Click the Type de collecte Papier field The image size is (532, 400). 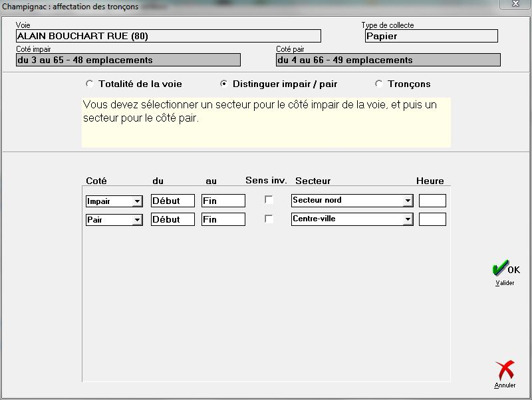(x=431, y=36)
